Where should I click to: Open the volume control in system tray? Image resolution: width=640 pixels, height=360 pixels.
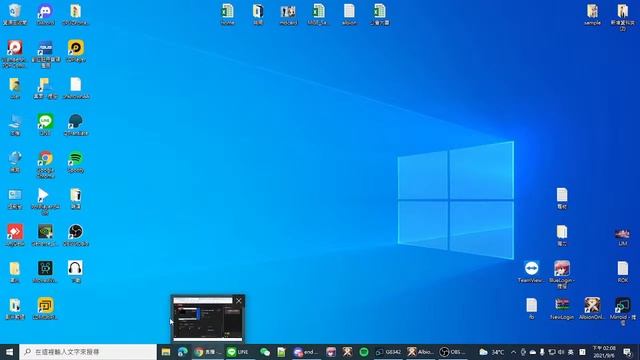tap(561, 352)
